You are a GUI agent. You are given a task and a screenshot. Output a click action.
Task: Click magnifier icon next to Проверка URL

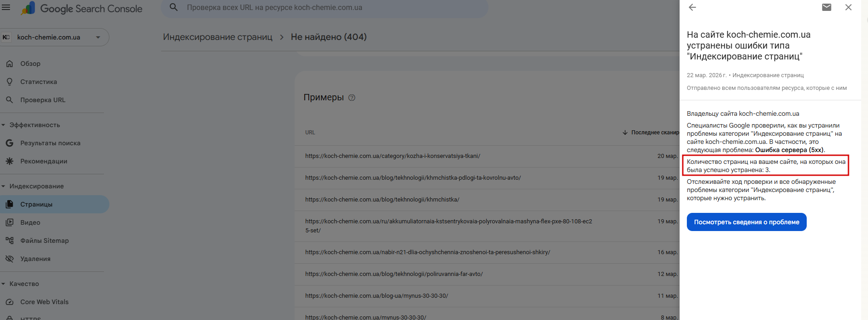click(9, 100)
